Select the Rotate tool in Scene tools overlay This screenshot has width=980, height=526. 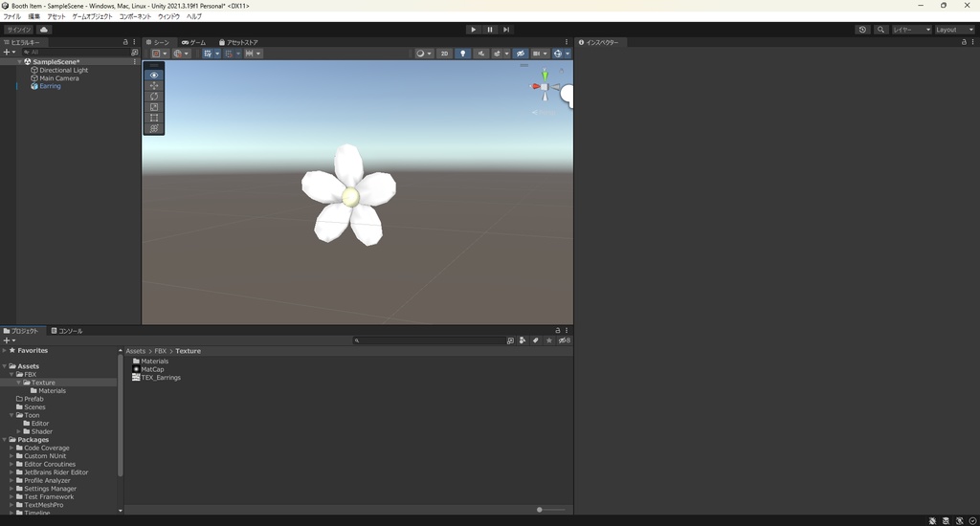tap(154, 97)
